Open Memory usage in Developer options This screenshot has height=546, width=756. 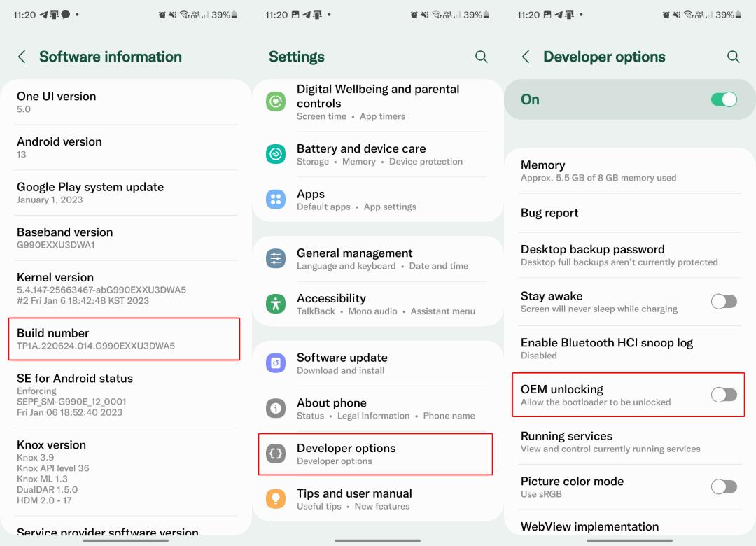[630, 171]
